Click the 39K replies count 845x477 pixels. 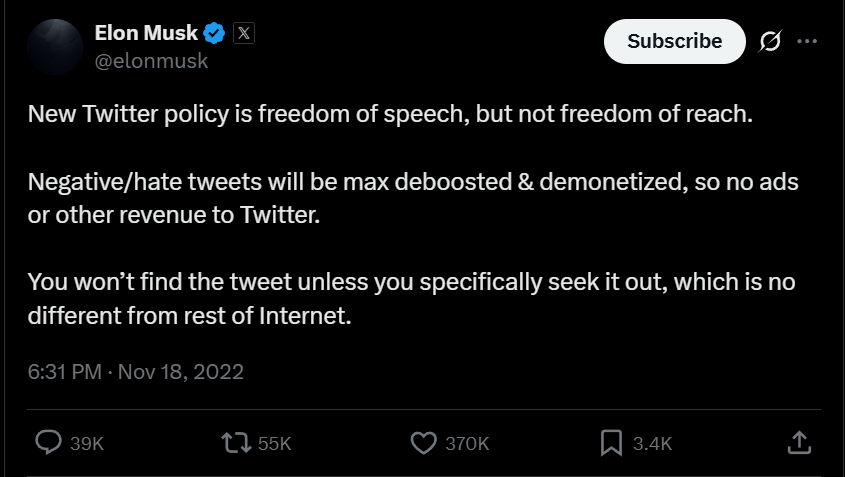pyautogui.click(x=87, y=444)
